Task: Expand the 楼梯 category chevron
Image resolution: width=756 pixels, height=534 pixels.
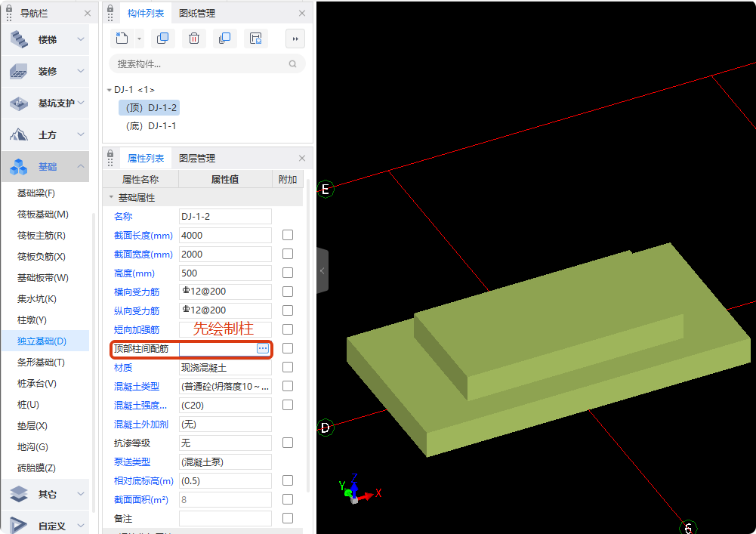Action: [81, 39]
